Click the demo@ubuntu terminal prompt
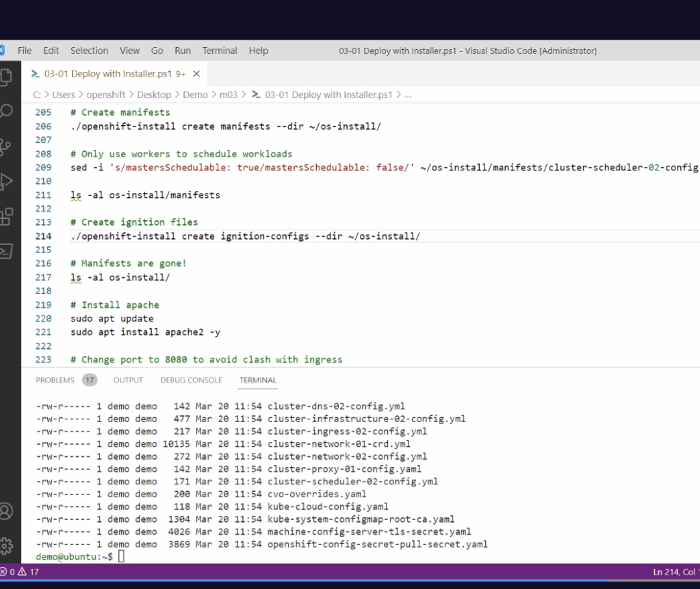Screen dimensions: 700x589 click(74, 557)
